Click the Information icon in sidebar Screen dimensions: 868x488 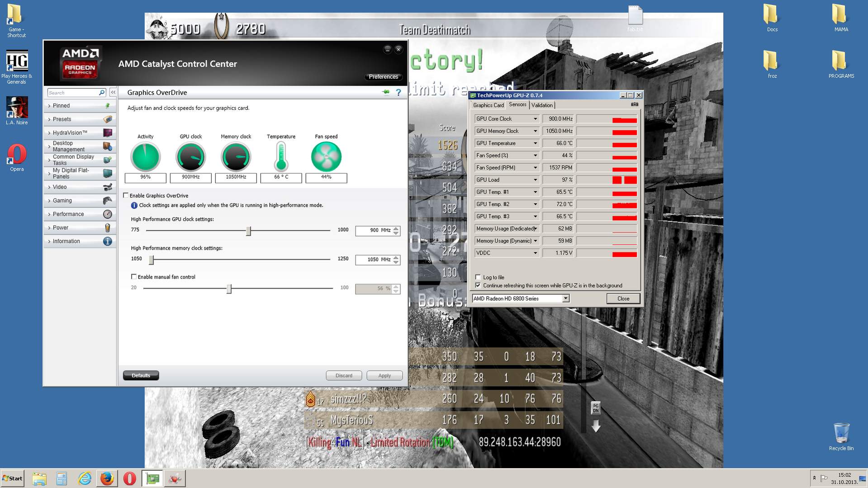(x=108, y=242)
